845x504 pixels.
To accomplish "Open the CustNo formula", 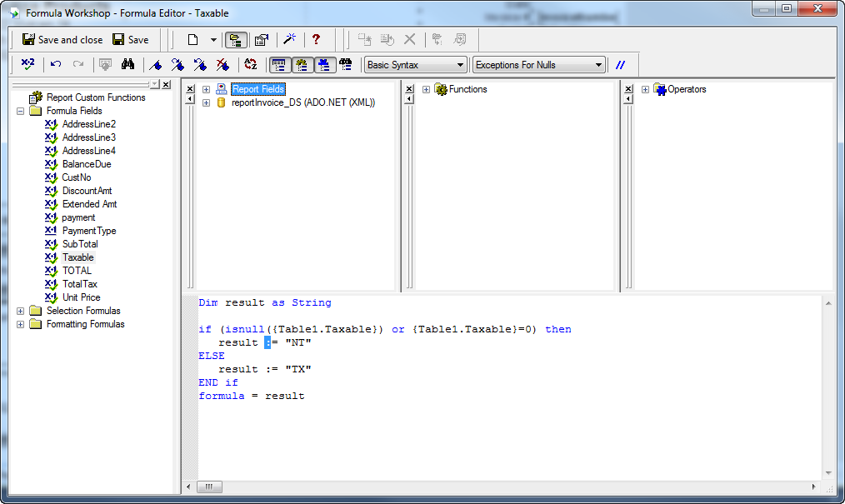I will click(x=77, y=177).
